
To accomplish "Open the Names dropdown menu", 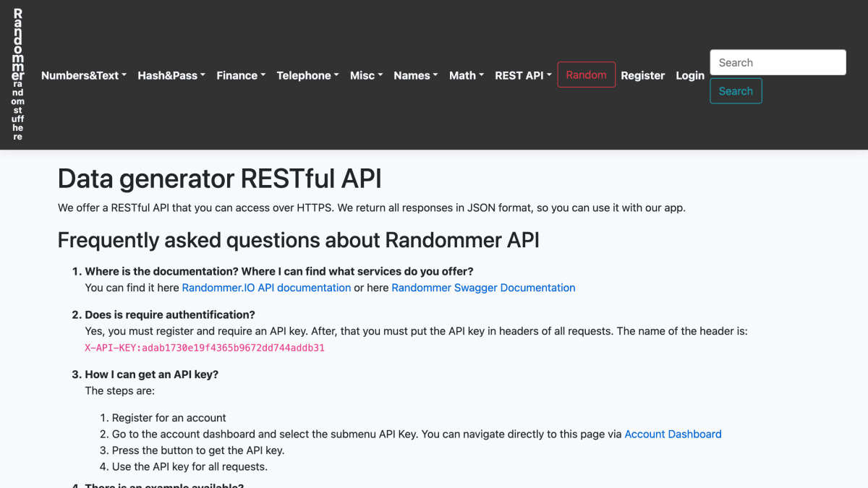I will click(x=416, y=75).
